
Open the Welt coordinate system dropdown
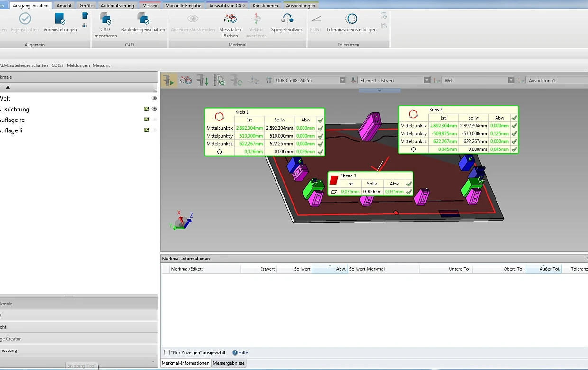(x=511, y=81)
